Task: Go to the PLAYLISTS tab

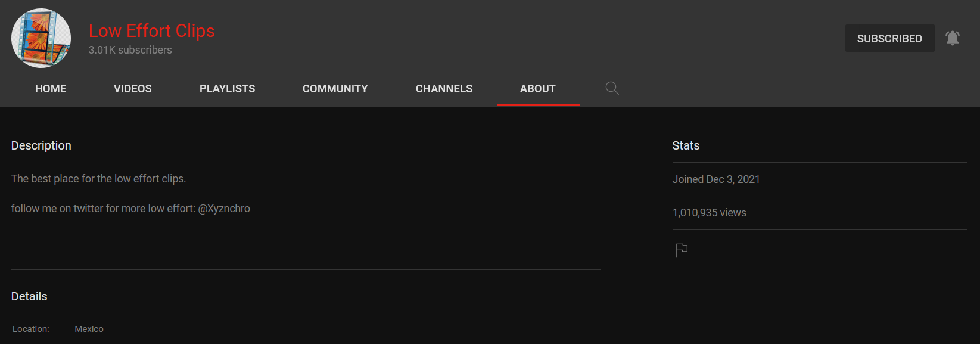Action: point(227,88)
